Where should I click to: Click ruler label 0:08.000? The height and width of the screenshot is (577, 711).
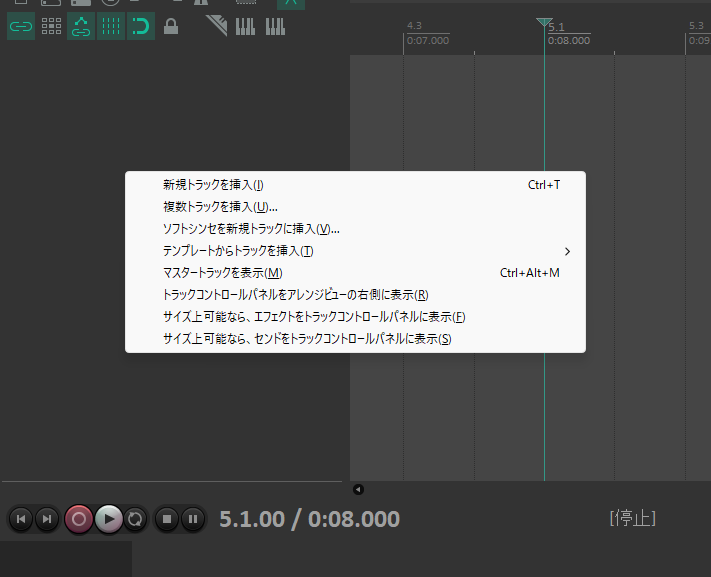(x=569, y=40)
